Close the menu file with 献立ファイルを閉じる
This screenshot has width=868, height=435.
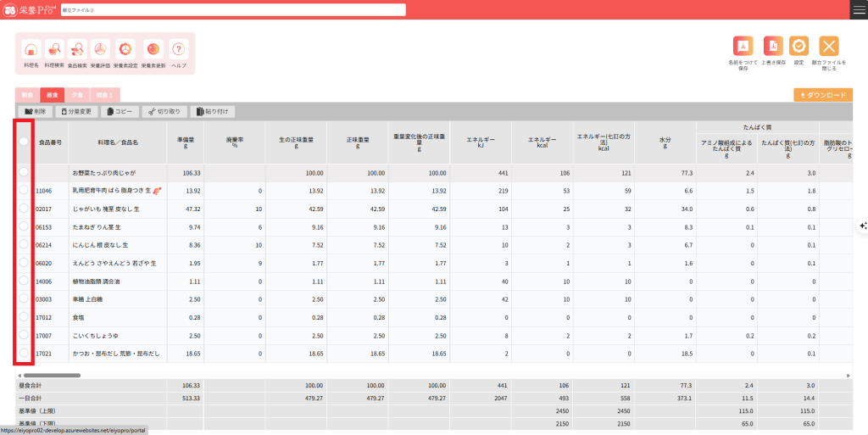[828, 46]
